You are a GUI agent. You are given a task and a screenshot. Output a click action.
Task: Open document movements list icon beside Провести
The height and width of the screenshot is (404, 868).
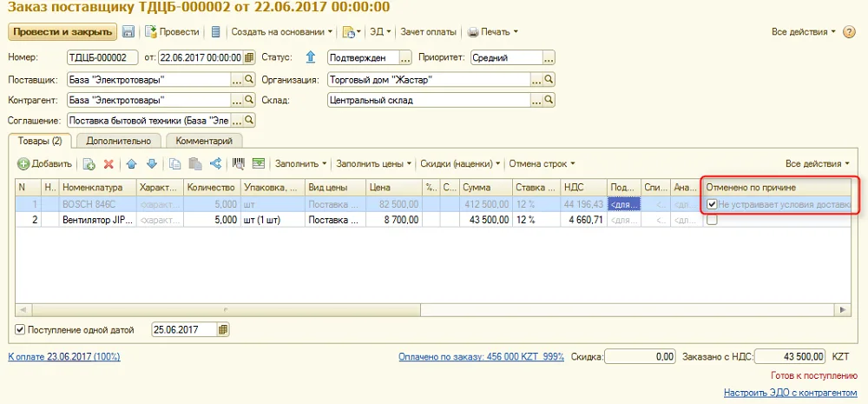pos(216,31)
